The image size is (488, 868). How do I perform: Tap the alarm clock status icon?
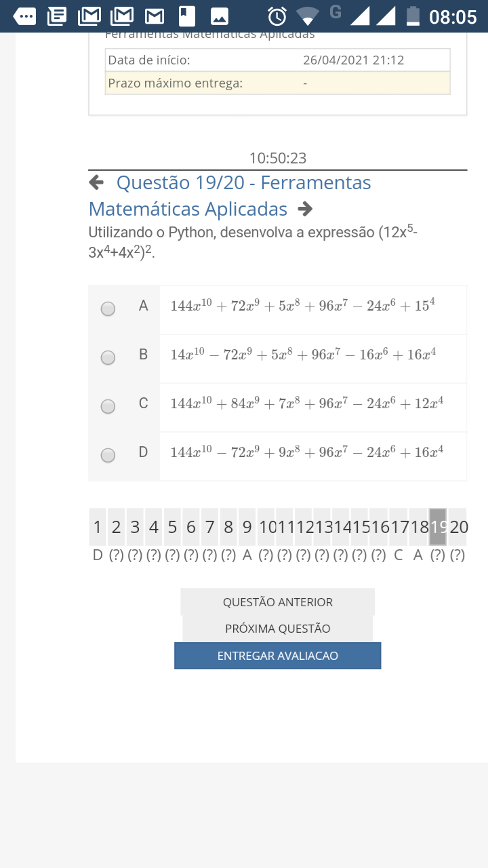coord(277,16)
